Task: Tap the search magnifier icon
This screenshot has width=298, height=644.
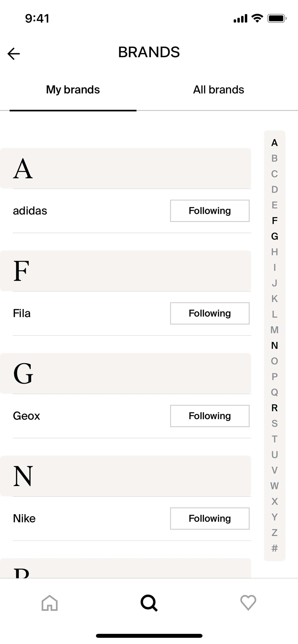Action: [x=149, y=603]
